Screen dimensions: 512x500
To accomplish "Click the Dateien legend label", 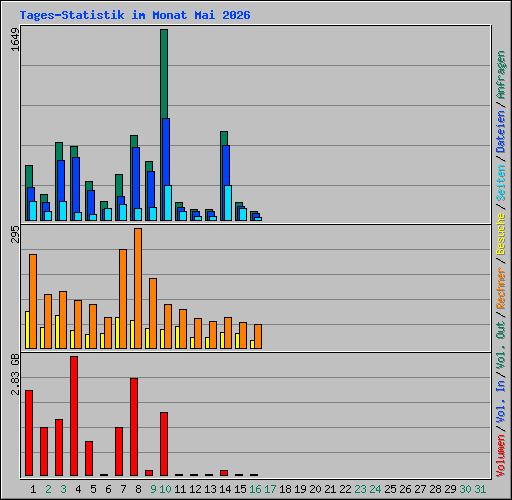I will [501, 132].
